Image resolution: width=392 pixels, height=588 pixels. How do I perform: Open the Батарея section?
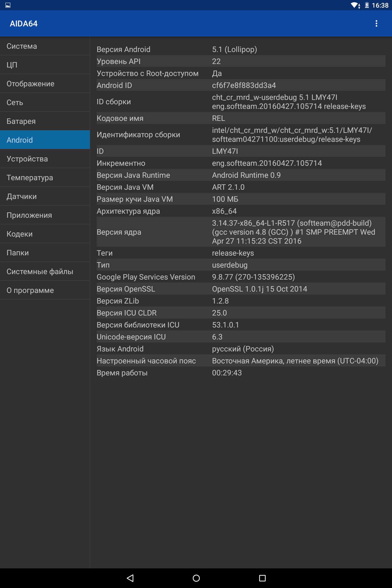45,121
